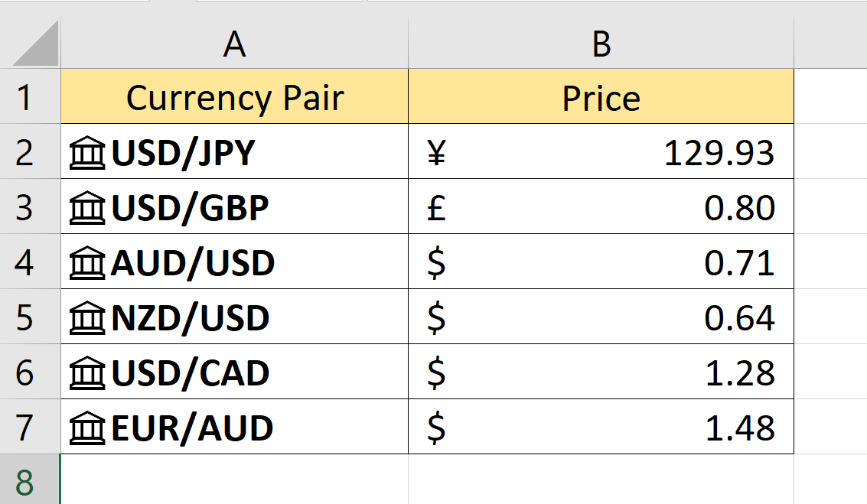Click the Price header cell
The image size is (867, 504).
(x=601, y=96)
